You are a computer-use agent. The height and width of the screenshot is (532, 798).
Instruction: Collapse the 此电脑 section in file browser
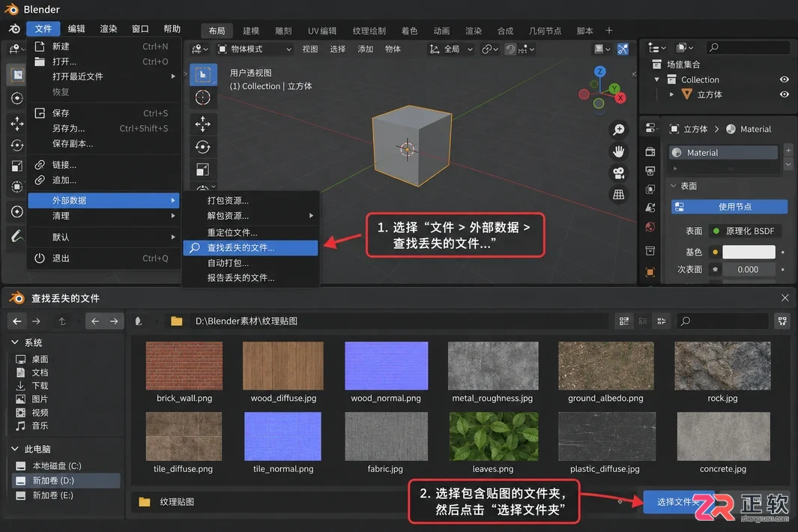click(15, 449)
